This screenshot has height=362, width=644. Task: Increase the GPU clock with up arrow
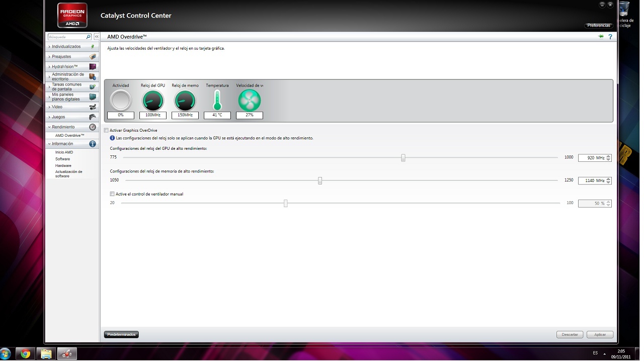(x=609, y=156)
